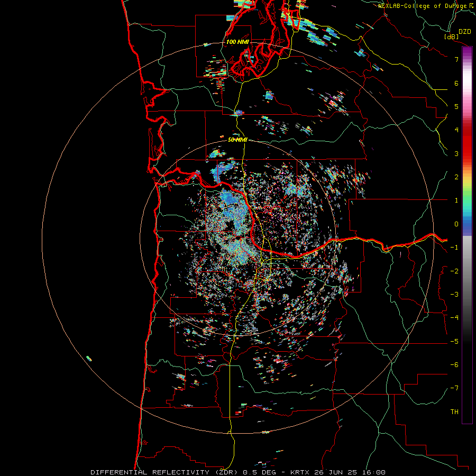
Task: Pick the 2 tick label on the scale
Action: pos(456,177)
